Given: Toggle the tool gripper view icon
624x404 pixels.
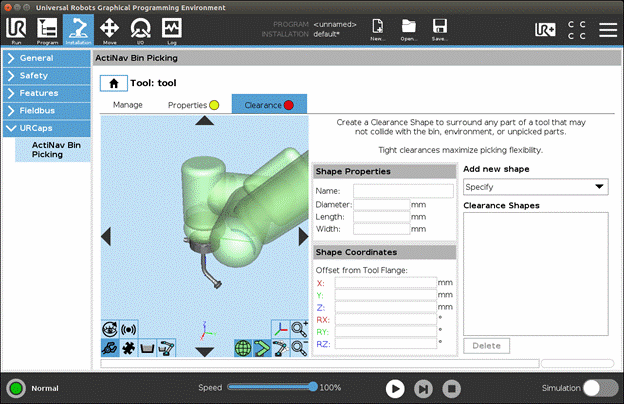Looking at the screenshot, I should 109,348.
